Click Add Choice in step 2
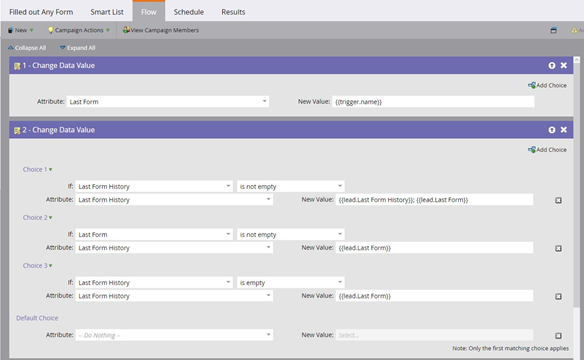The height and width of the screenshot is (360, 584). point(547,150)
